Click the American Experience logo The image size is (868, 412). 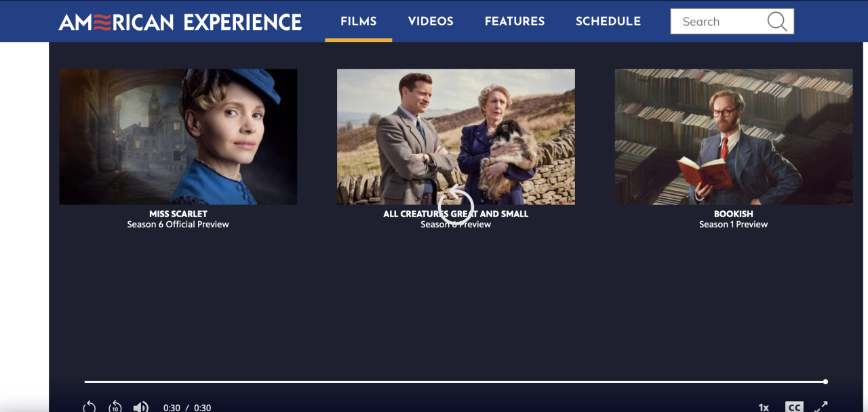(x=180, y=22)
